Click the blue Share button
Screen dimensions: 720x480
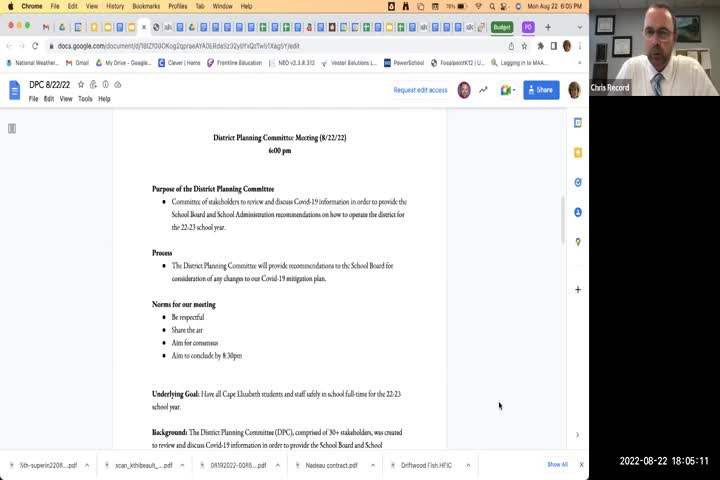(541, 90)
